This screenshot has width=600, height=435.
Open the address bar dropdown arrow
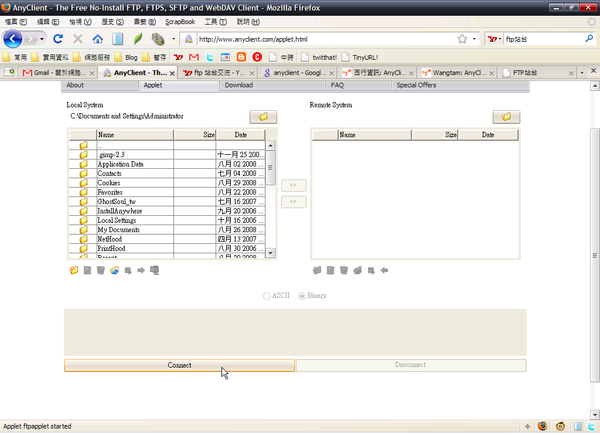pos(474,39)
